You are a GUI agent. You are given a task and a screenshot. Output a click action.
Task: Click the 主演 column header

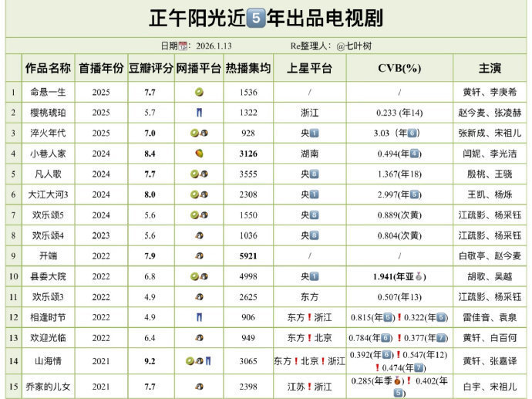point(490,68)
